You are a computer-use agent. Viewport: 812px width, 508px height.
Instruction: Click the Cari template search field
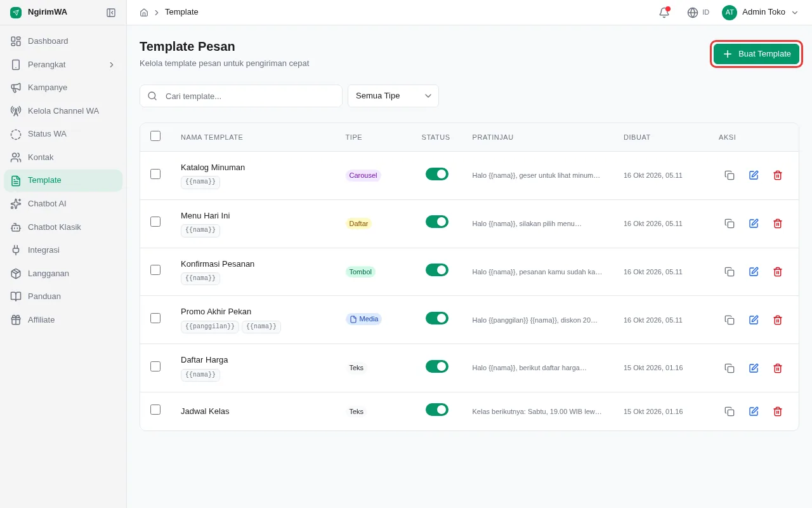click(x=241, y=96)
